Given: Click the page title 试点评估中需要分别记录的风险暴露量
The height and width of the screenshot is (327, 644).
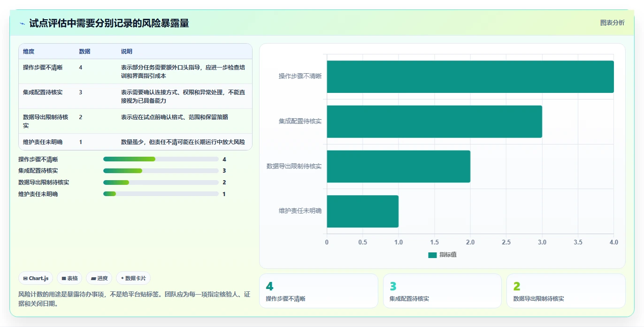Looking at the screenshot, I should pyautogui.click(x=109, y=23).
